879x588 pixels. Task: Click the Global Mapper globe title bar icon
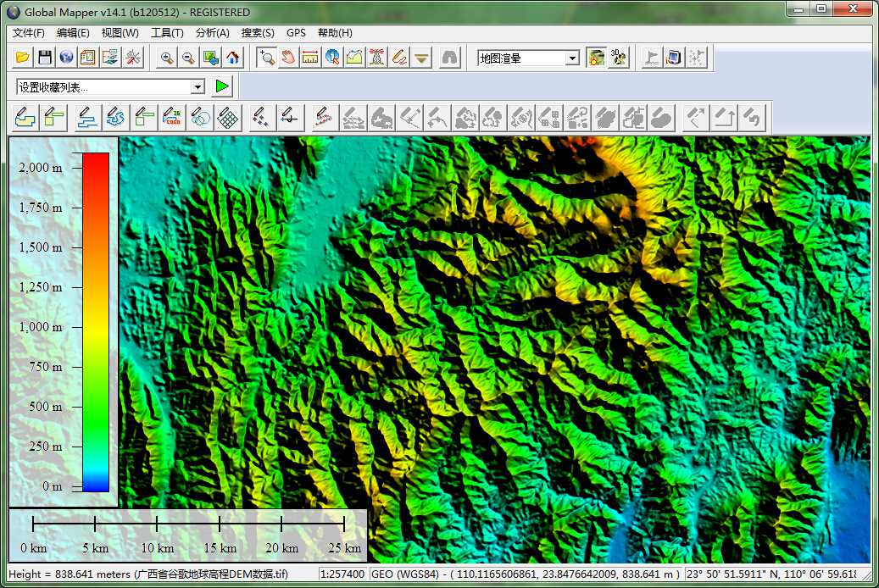point(13,12)
